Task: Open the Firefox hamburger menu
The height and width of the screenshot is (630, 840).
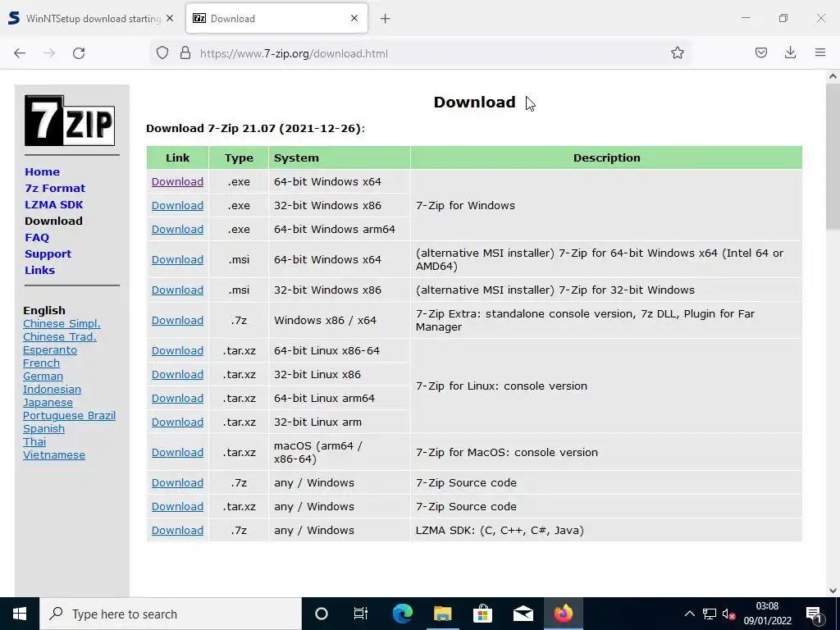Action: click(x=820, y=53)
